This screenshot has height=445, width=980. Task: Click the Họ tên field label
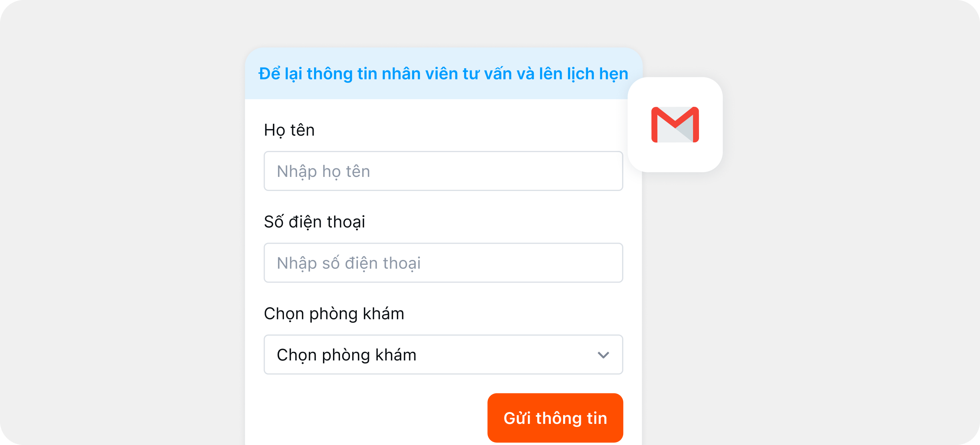click(289, 130)
